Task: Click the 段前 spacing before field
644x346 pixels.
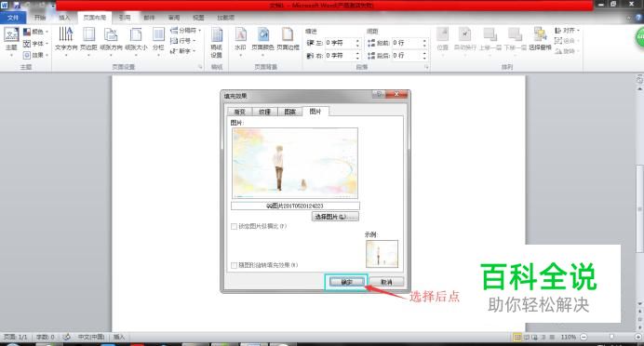Action: 406,43
